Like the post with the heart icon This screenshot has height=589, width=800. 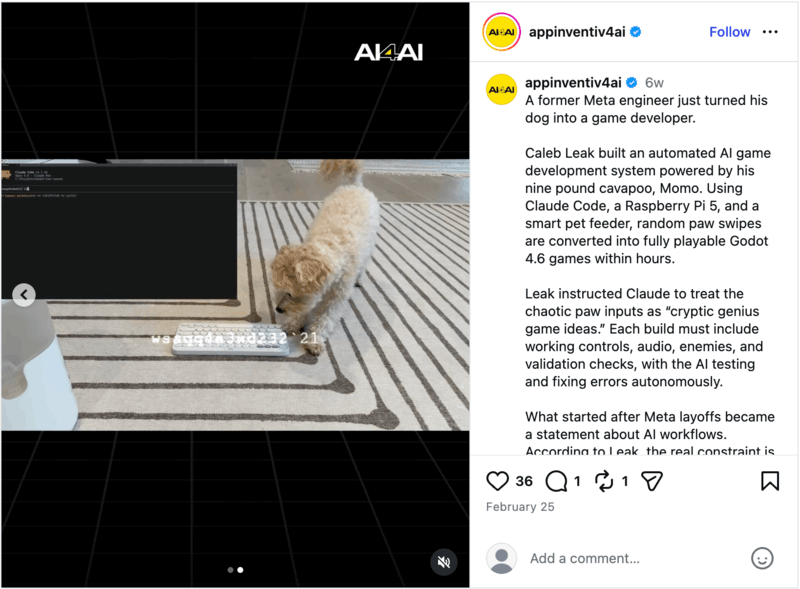tap(497, 481)
